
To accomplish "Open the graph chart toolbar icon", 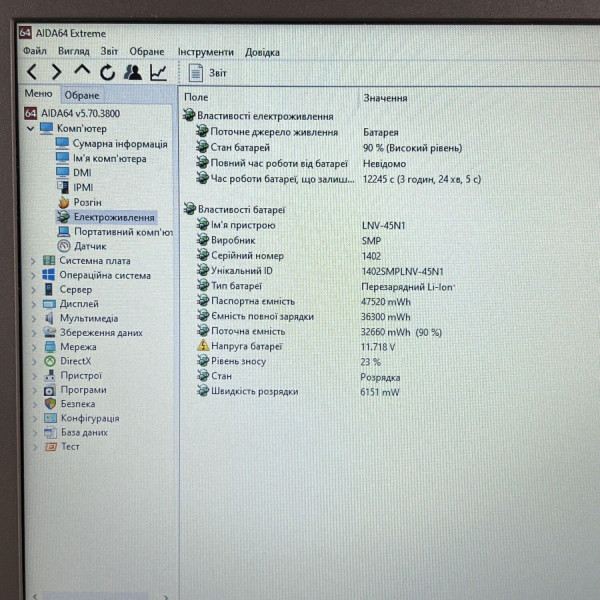I will coord(158,72).
